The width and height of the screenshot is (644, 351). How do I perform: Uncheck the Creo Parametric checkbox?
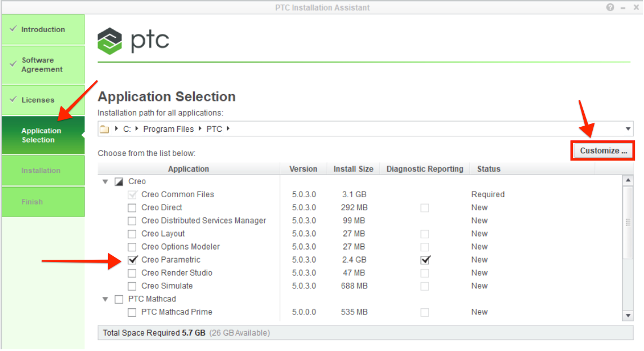132,260
